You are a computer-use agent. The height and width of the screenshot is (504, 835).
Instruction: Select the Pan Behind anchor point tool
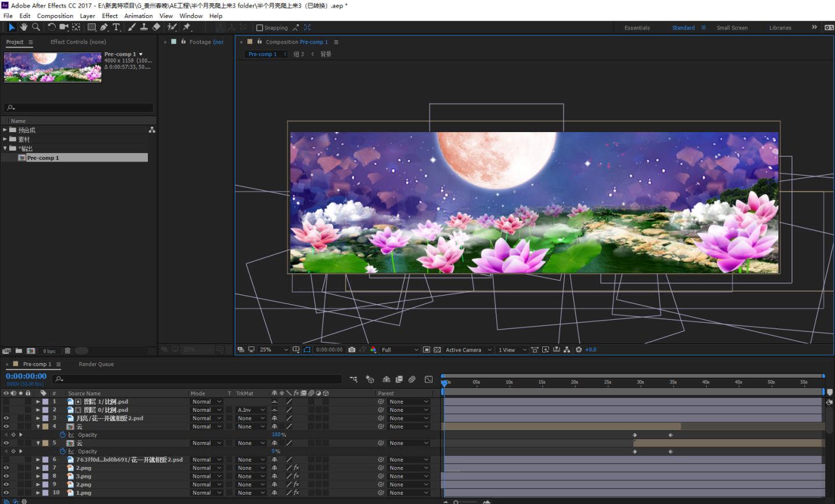click(76, 27)
